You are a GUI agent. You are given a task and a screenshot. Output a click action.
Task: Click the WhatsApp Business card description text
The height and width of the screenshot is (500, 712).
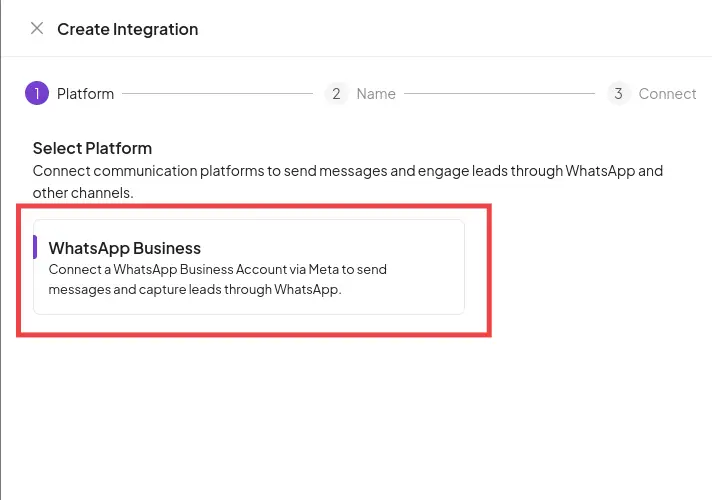pyautogui.click(x=218, y=279)
